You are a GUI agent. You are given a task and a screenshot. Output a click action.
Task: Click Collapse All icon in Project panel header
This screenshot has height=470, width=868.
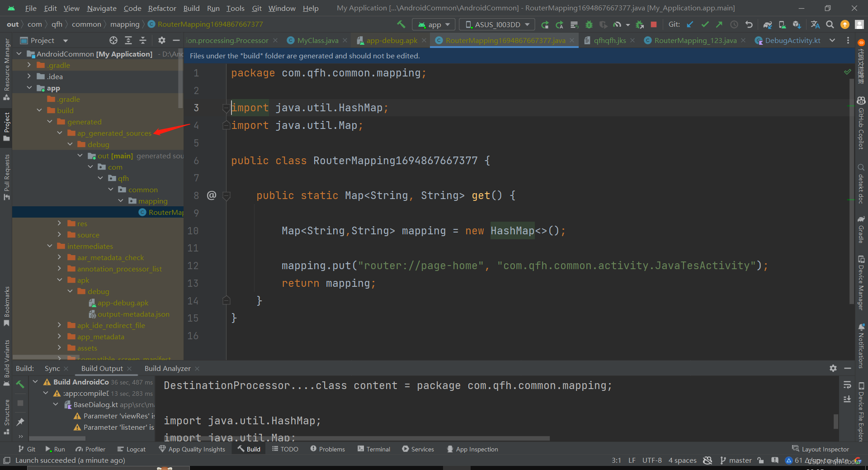point(143,40)
